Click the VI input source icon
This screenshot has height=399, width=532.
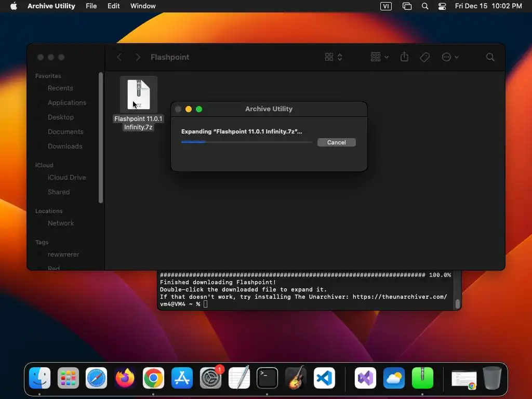click(x=386, y=6)
